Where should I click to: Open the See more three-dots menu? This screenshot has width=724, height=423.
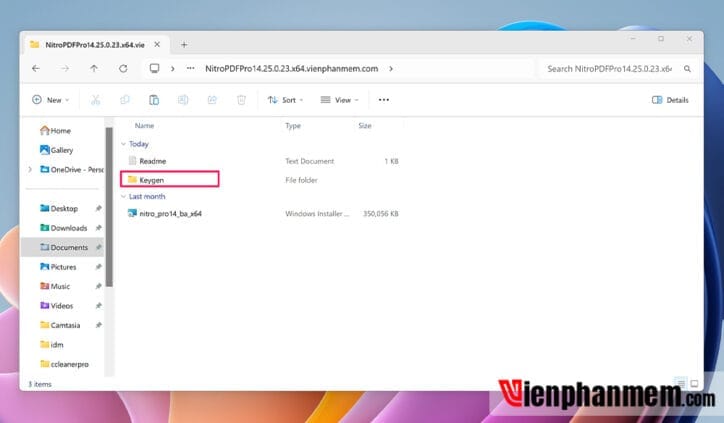(384, 100)
